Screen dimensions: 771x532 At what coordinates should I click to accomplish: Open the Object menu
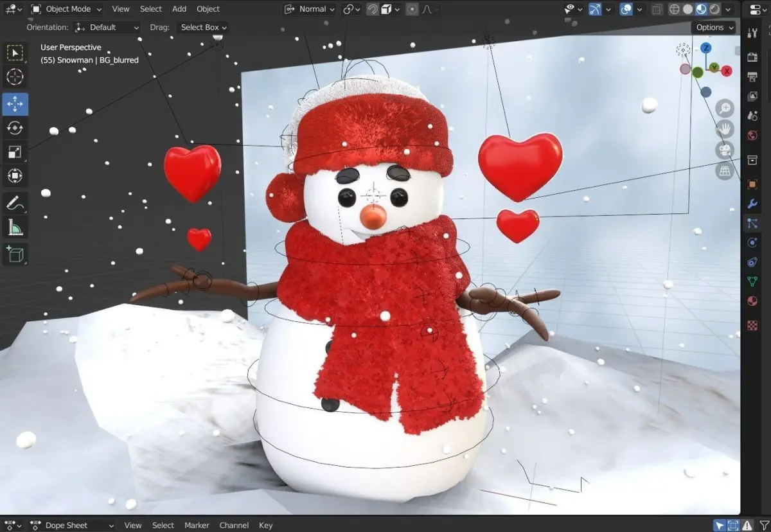tap(208, 9)
